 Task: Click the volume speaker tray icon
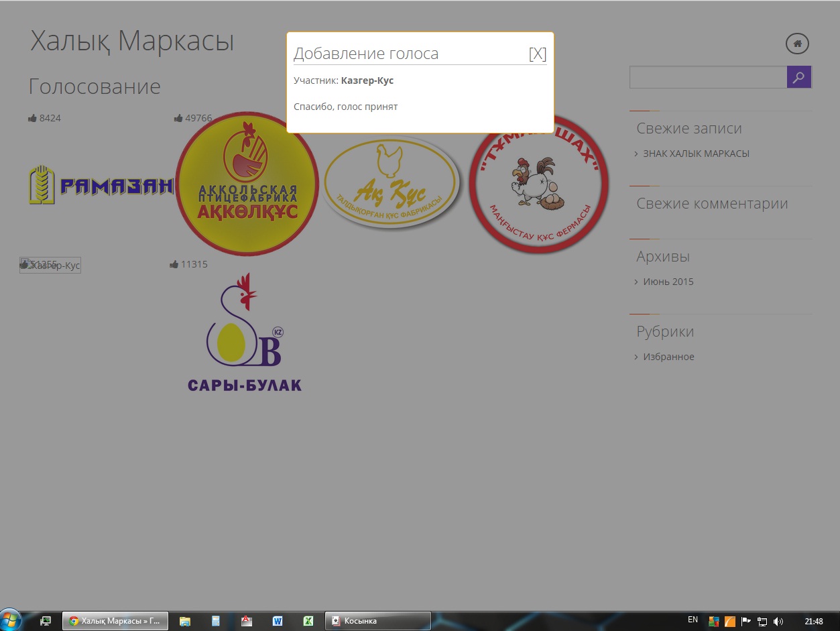[x=778, y=622]
